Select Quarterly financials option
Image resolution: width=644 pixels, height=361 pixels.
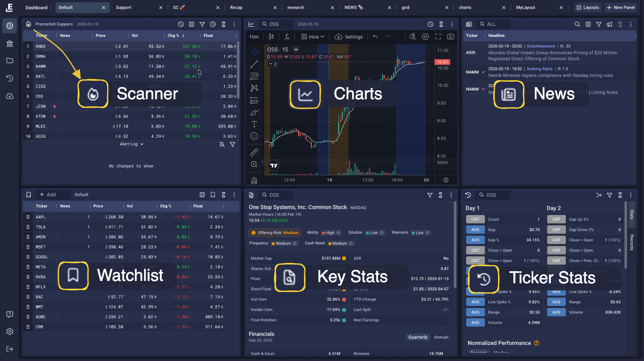click(x=418, y=337)
